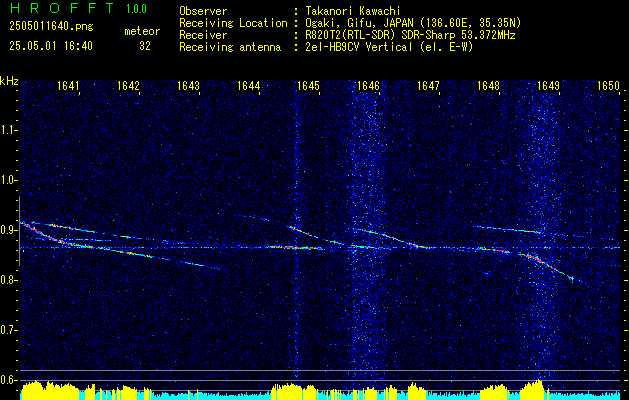Click the 1644 time marker
This screenshot has width=629, height=400.
248,86
